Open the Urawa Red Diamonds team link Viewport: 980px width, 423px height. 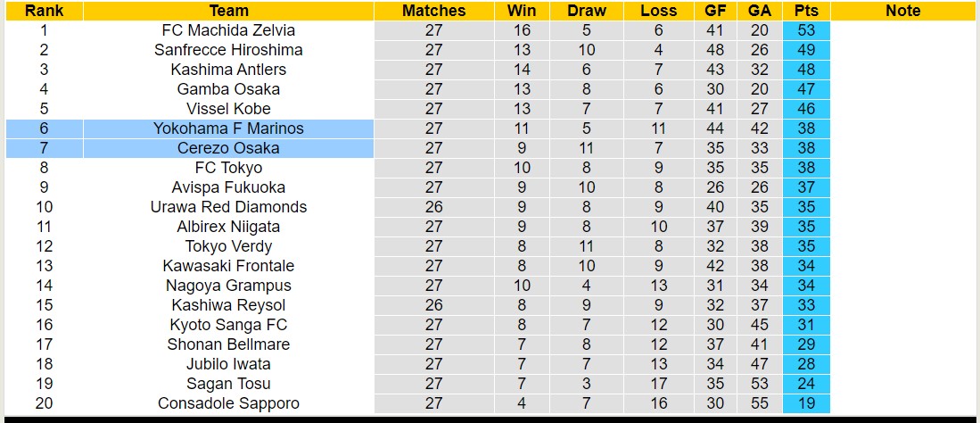(x=228, y=207)
